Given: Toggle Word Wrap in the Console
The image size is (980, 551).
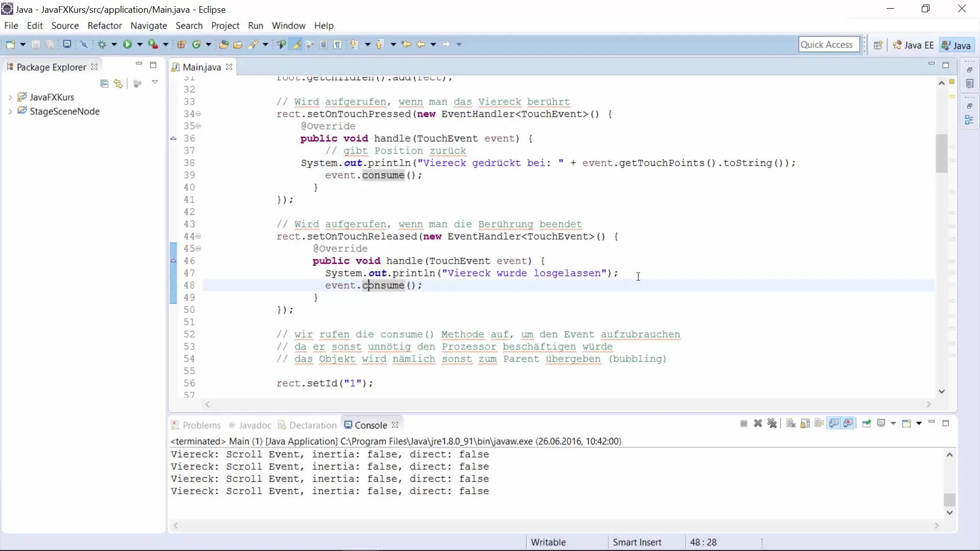Looking at the screenshot, I should point(819,423).
